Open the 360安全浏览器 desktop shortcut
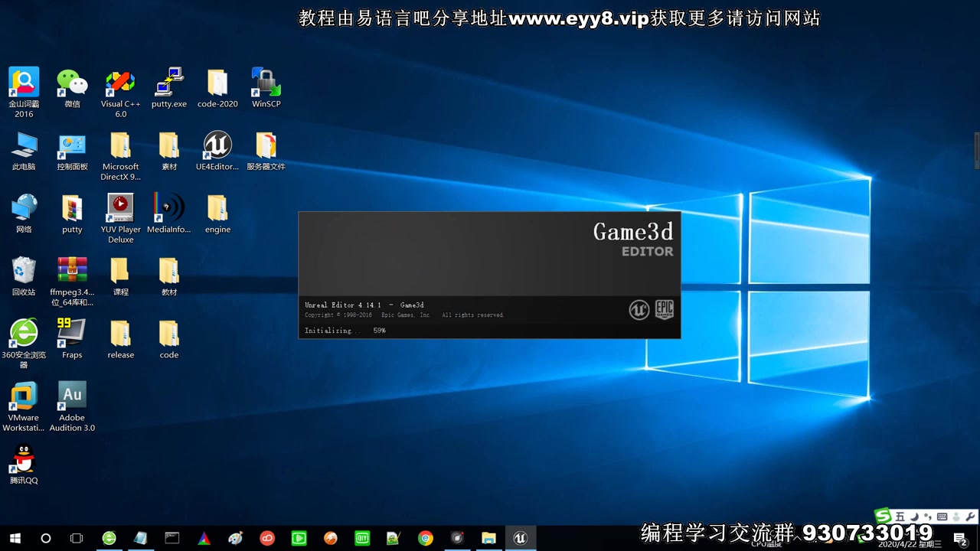Screen dimensions: 980x551 tap(24, 344)
